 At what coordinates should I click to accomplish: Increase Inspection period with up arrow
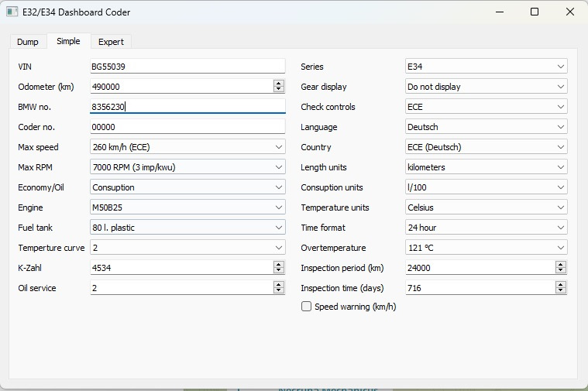(561, 265)
